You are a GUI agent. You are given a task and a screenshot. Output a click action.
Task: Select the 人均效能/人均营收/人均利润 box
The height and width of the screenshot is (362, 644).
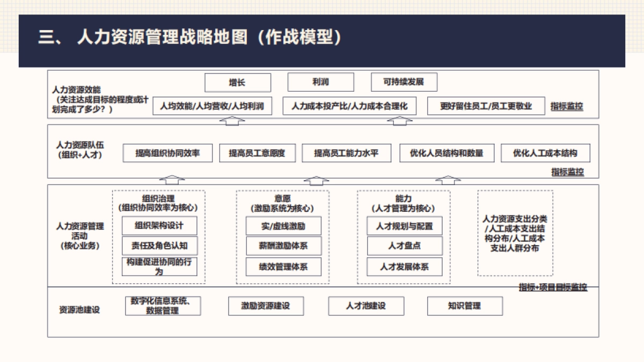tap(213, 106)
